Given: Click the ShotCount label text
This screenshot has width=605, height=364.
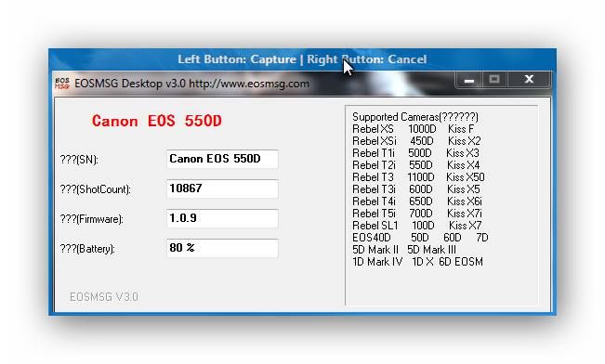Looking at the screenshot, I should tap(96, 189).
